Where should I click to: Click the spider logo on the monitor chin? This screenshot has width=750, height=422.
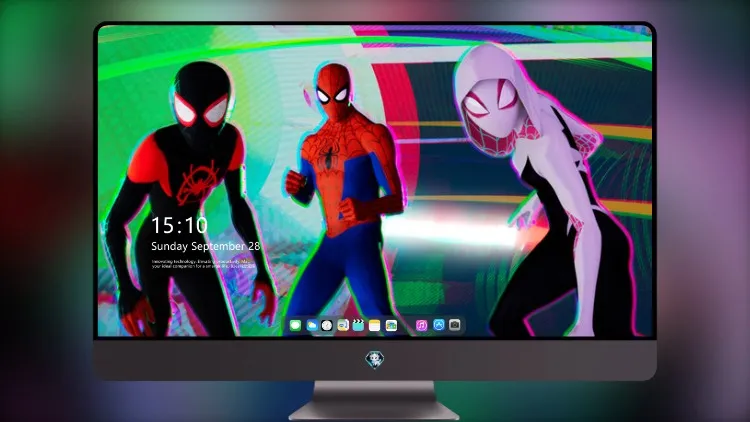[375, 359]
